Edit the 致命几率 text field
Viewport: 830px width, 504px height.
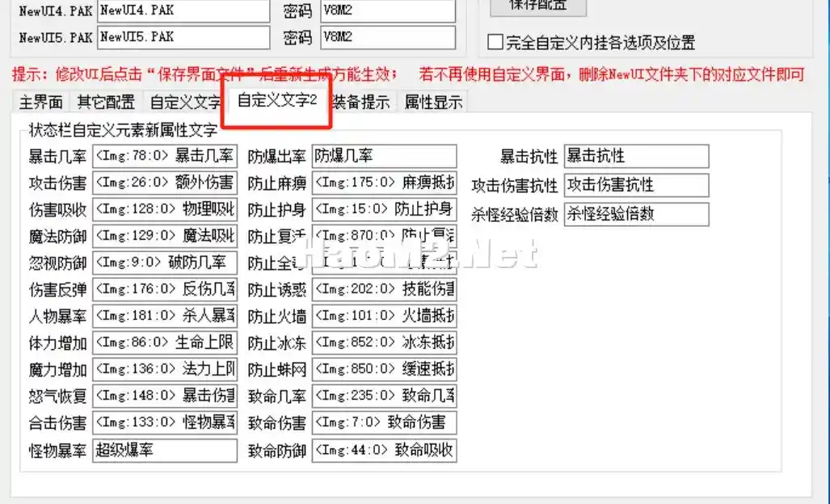coord(385,396)
